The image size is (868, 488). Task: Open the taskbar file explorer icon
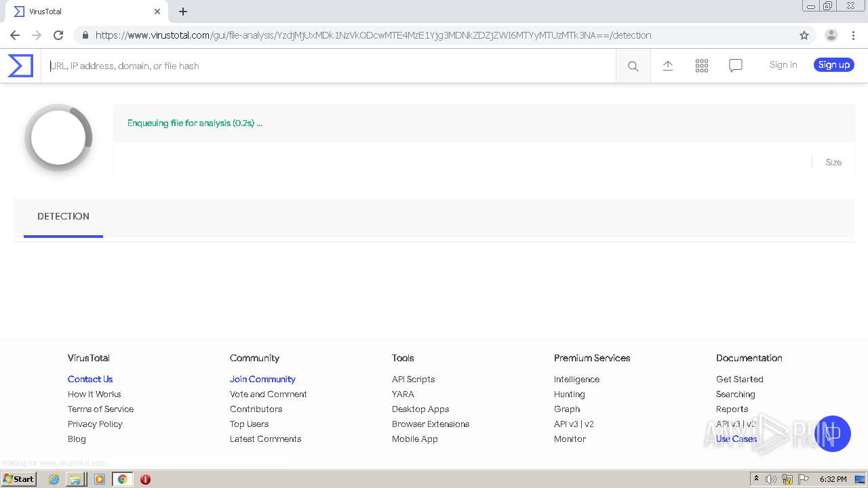coord(75,479)
